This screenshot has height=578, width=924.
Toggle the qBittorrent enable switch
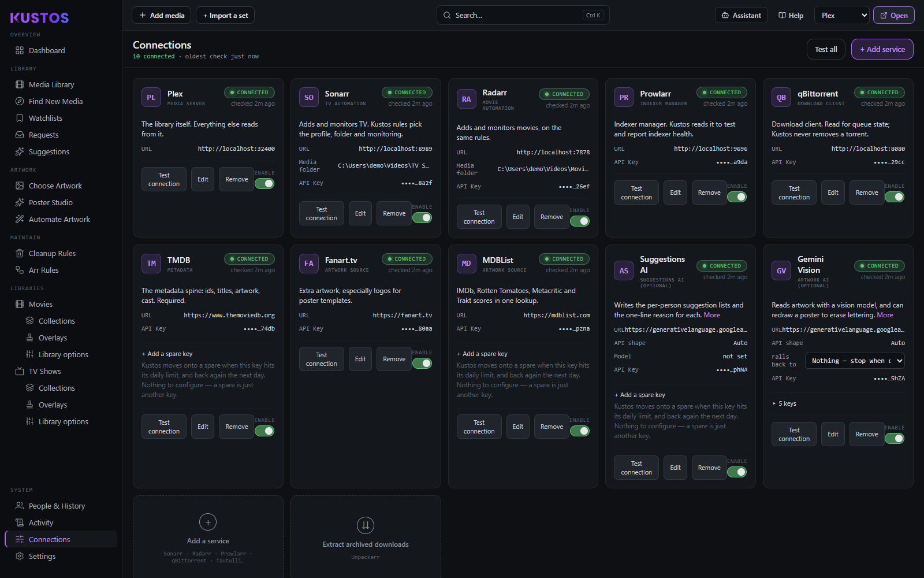click(x=895, y=197)
